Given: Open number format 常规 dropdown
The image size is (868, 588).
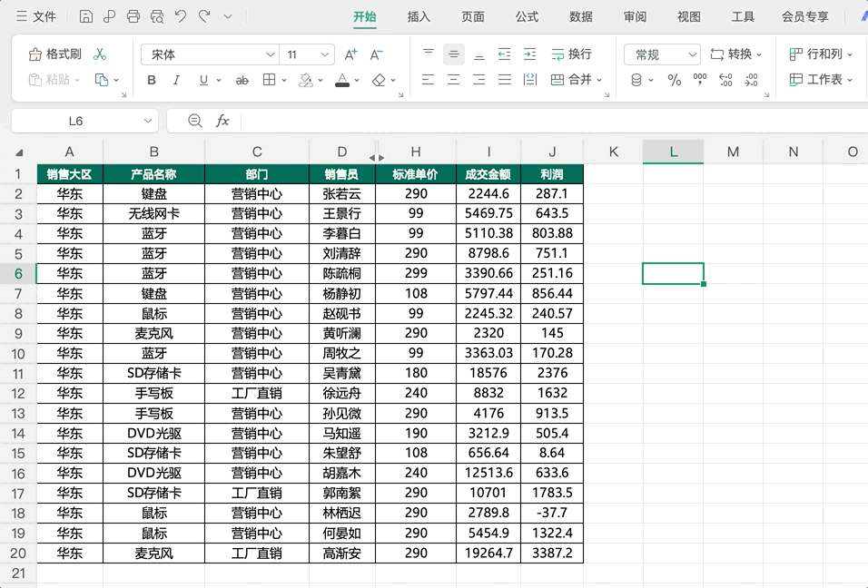Looking at the screenshot, I should (x=662, y=54).
